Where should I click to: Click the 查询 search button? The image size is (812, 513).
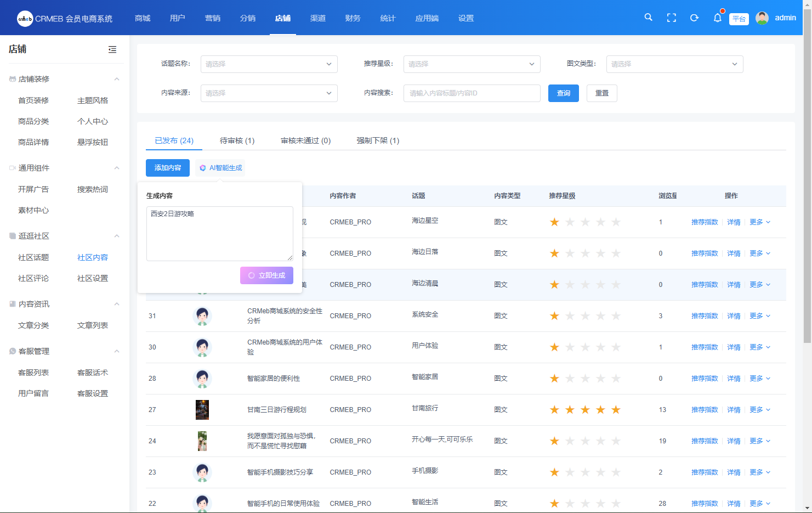(x=563, y=93)
